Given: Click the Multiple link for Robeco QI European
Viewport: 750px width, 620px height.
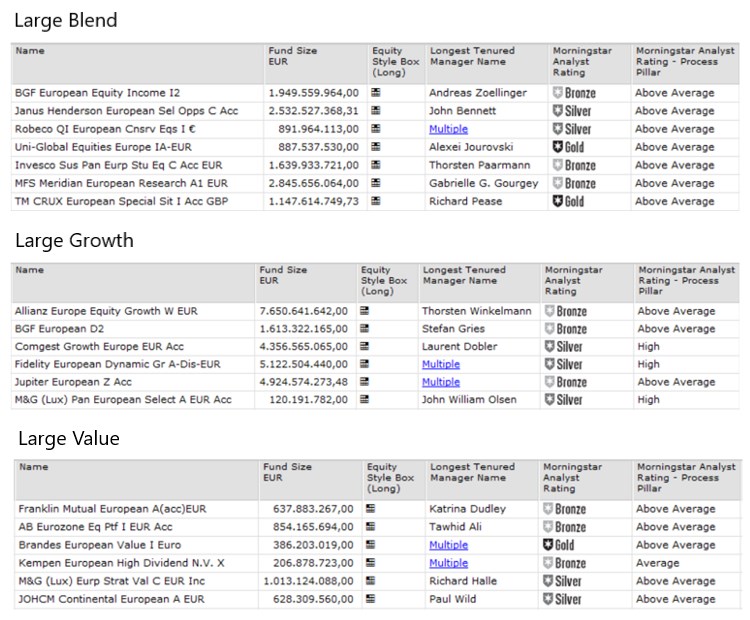Looking at the screenshot, I should coord(448,129).
